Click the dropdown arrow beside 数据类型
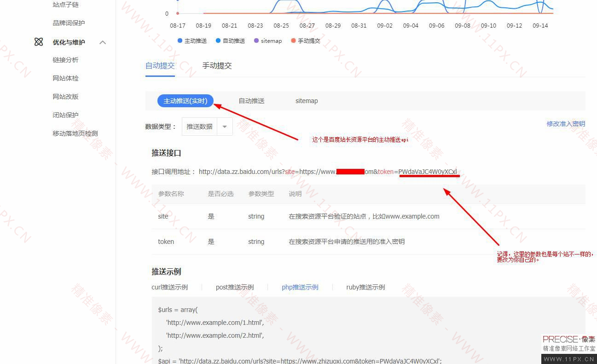This screenshot has height=364, width=597. point(224,126)
